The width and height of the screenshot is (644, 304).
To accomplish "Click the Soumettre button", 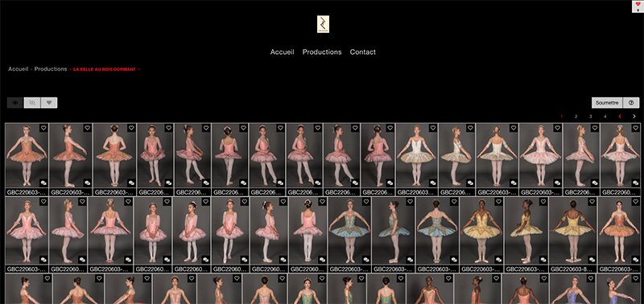I will click(x=607, y=103).
